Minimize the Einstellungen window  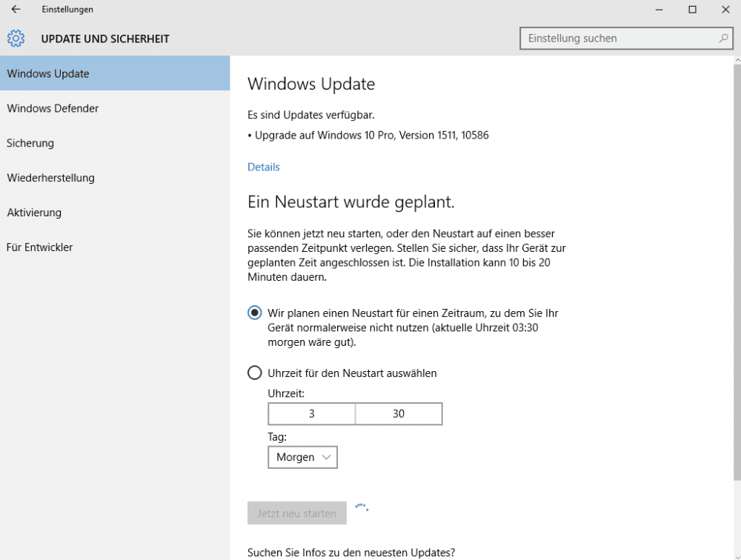(659, 10)
